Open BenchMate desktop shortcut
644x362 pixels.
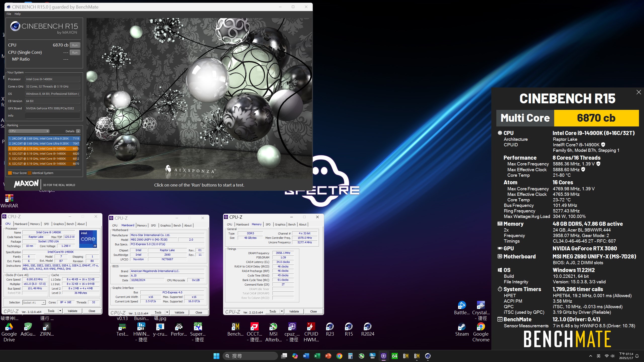(x=235, y=330)
